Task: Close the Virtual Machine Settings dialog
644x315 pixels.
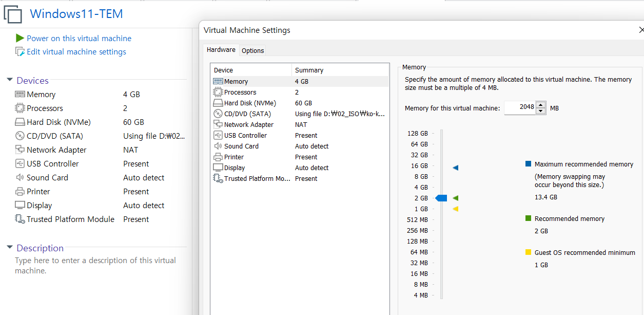Action: click(x=640, y=30)
